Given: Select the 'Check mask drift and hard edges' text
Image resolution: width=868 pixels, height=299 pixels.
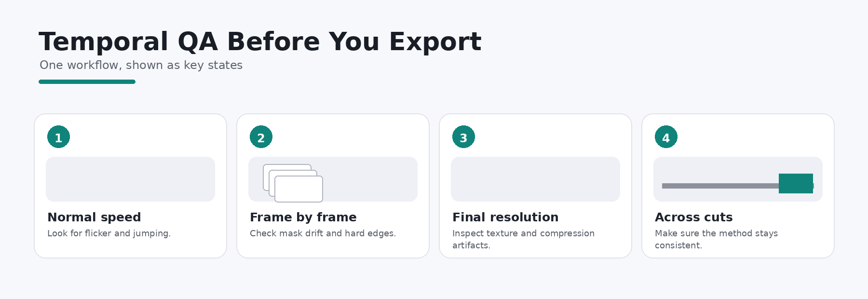Looking at the screenshot, I should (323, 233).
